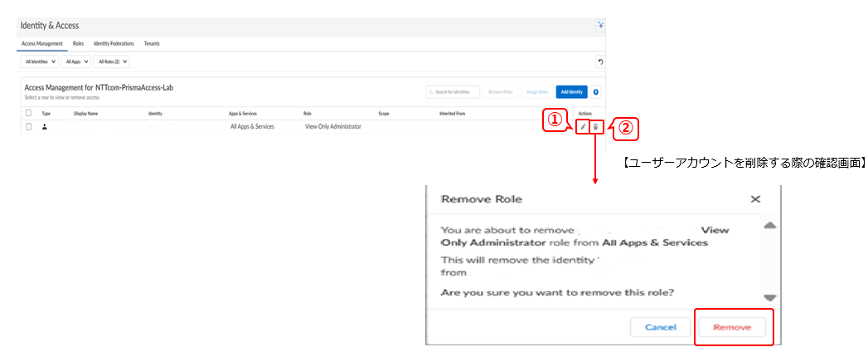
Task: Open the All Identities dropdown filter
Action: tap(39, 61)
